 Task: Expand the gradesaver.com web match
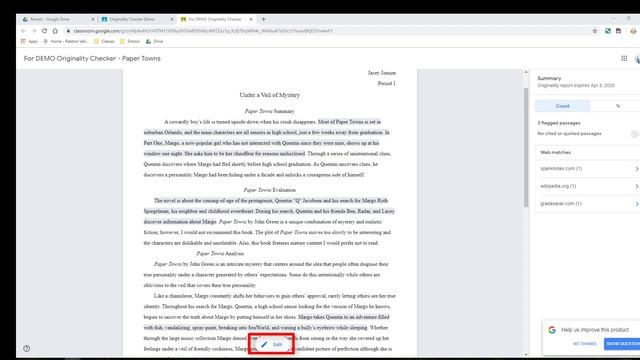pyautogui.click(x=588, y=204)
